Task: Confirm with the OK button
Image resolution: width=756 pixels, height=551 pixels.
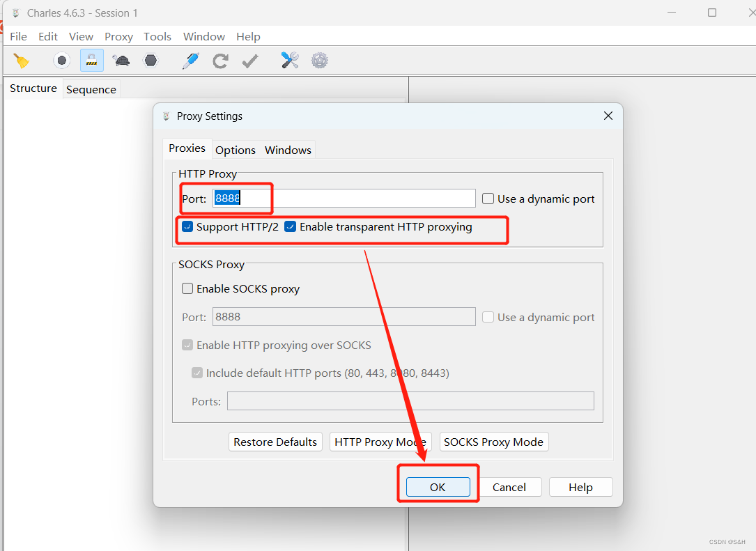Action: pos(438,487)
